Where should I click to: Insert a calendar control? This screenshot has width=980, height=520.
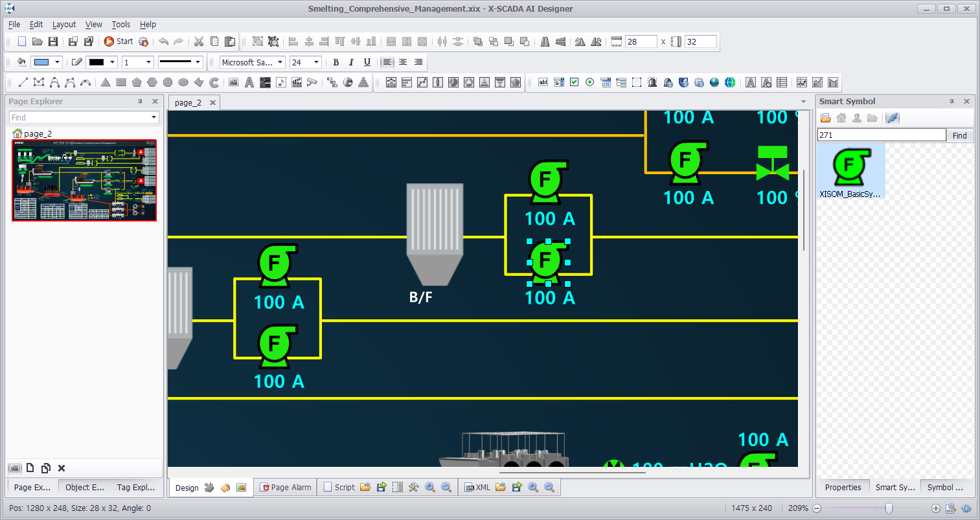[x=606, y=82]
